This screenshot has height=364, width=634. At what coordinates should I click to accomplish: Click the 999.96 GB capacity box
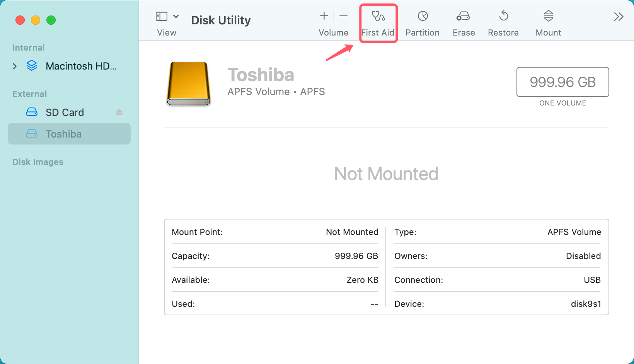562,82
